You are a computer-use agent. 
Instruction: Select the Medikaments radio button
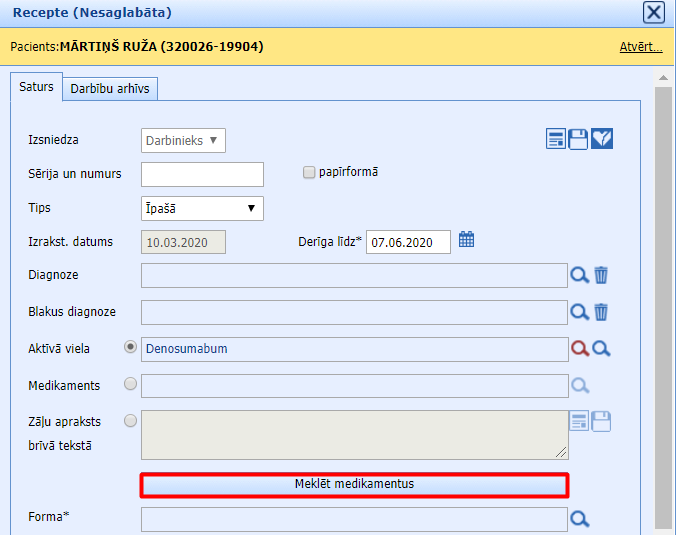click(130, 384)
